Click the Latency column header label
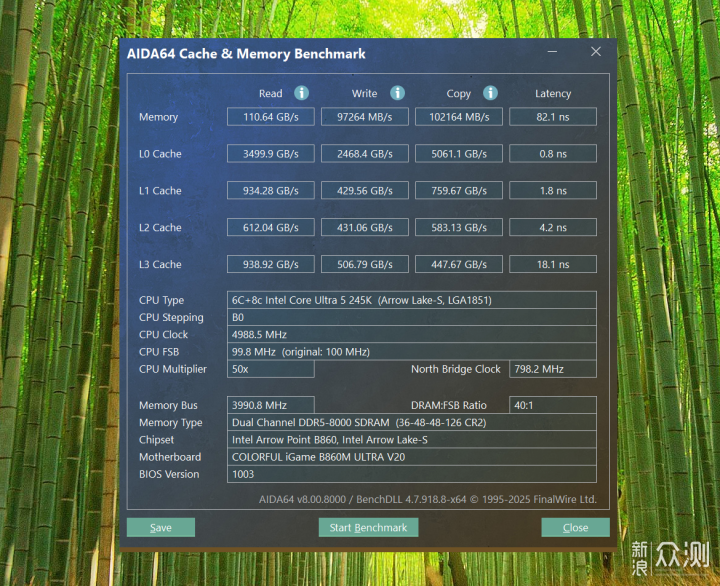 (553, 94)
